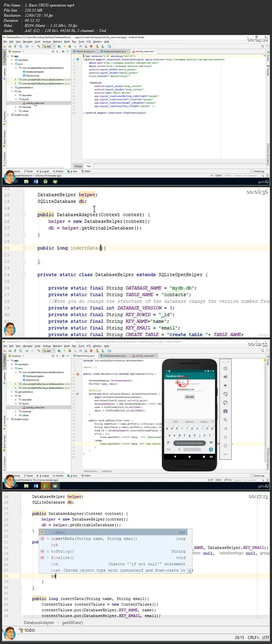Viewport: 272px width, 644px height.
Task: Toggle fold marker beside line 15 in 00:08:36 frame
Action: tap(24, 215)
